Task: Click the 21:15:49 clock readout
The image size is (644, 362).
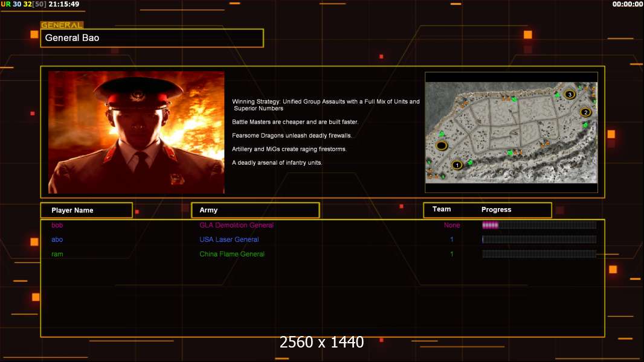Action: pos(63,4)
